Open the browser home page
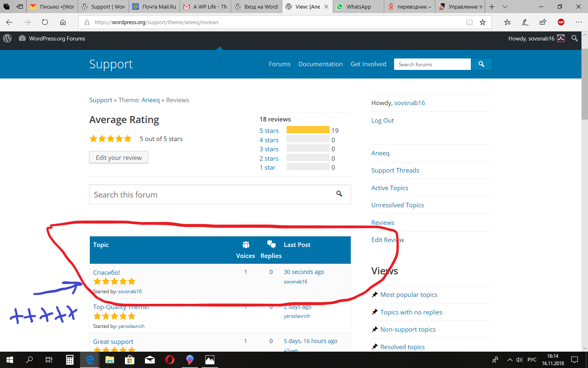588x368 pixels. point(63,22)
